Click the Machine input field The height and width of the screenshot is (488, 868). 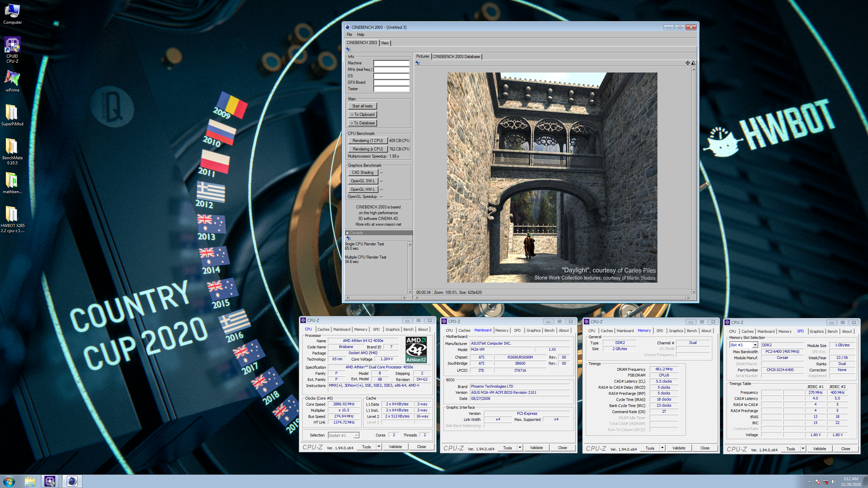point(391,63)
